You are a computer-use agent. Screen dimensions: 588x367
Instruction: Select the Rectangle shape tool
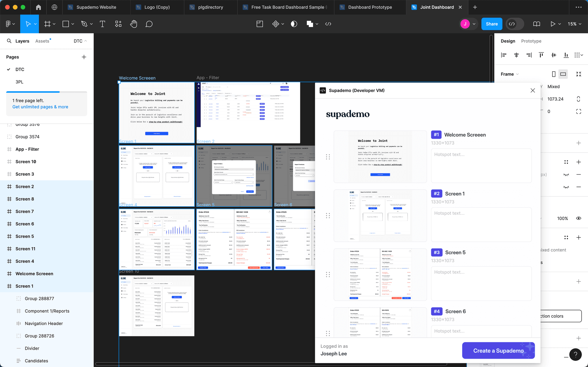click(66, 24)
